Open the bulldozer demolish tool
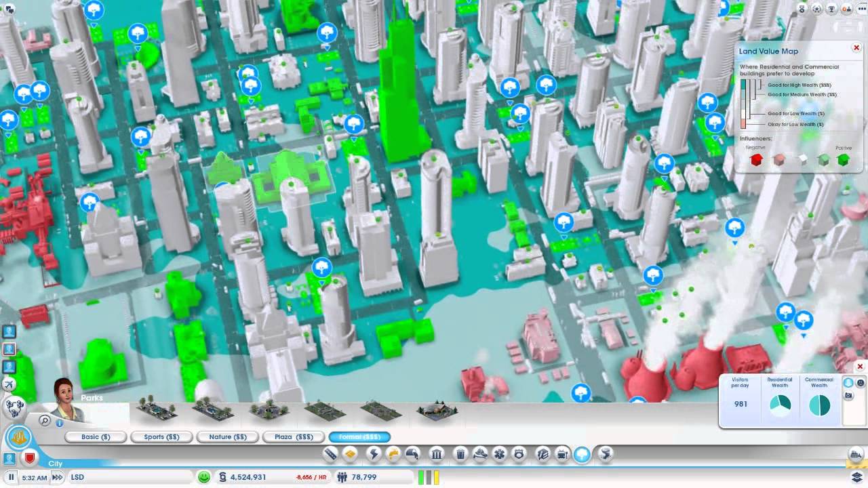 [x=856, y=454]
